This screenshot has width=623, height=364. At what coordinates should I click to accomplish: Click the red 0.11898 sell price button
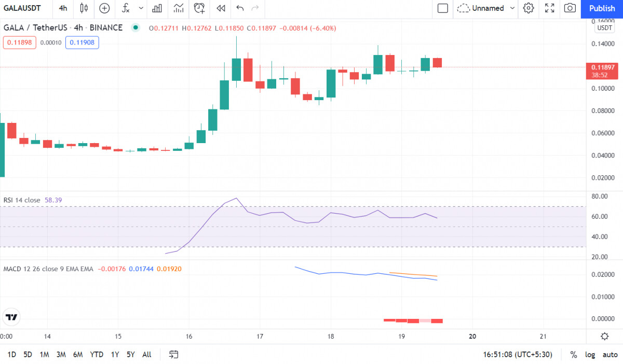20,43
